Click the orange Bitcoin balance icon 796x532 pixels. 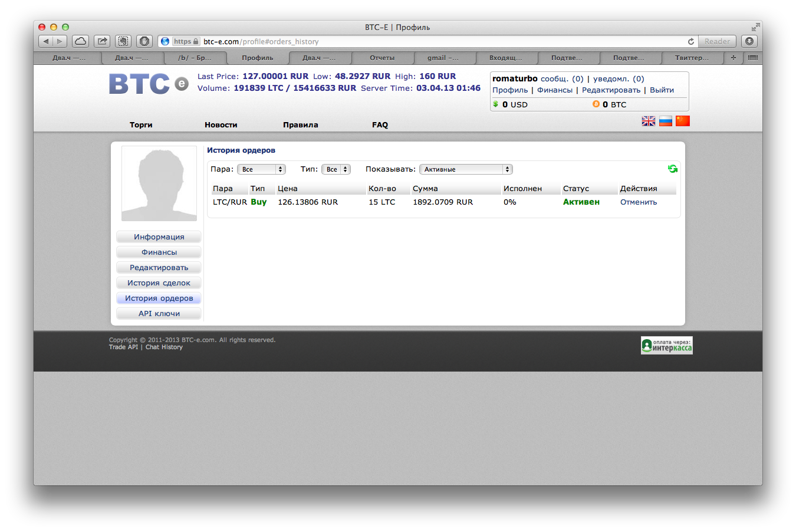tap(596, 104)
